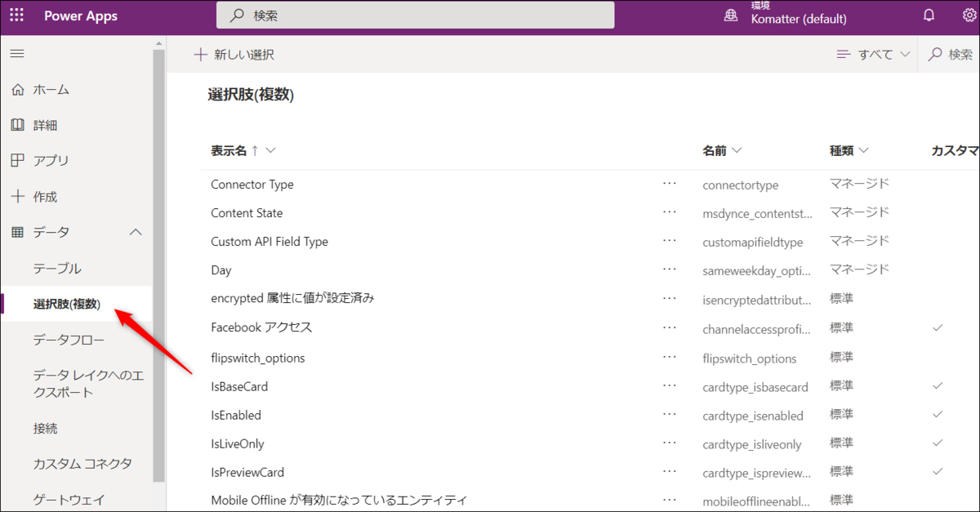Open more options for IsBaseCard row
This screenshot has height=512, width=980.
pos(670,385)
